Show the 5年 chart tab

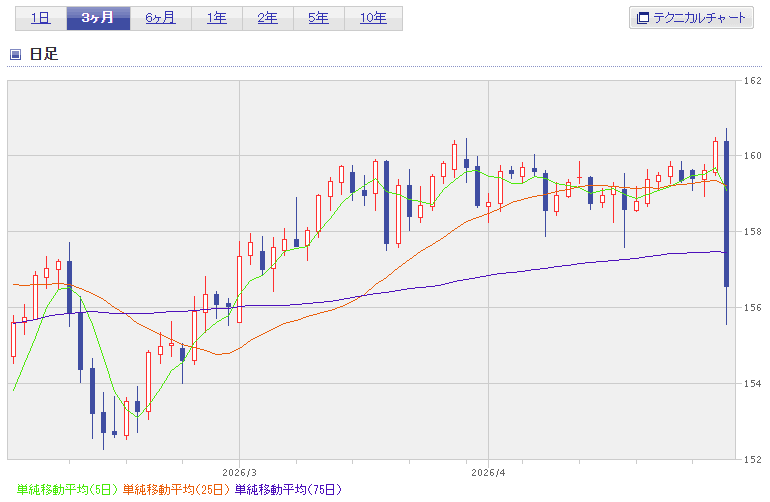pos(319,18)
